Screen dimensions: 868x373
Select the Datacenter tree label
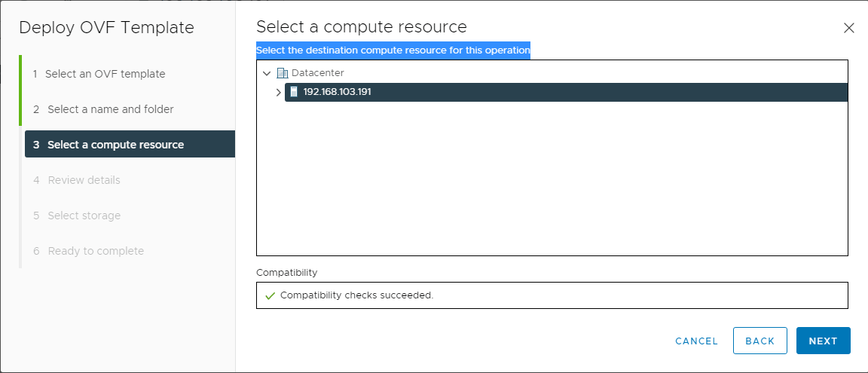(318, 73)
